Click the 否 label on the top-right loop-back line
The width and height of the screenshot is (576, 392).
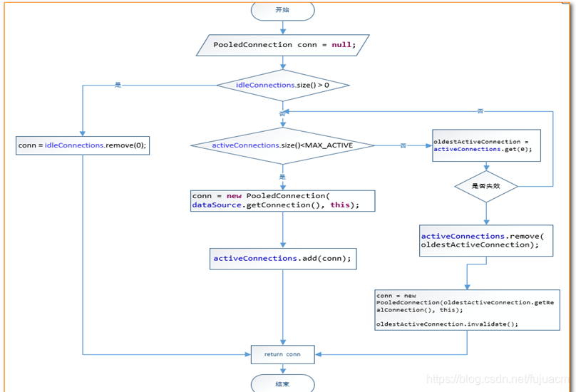coord(480,111)
